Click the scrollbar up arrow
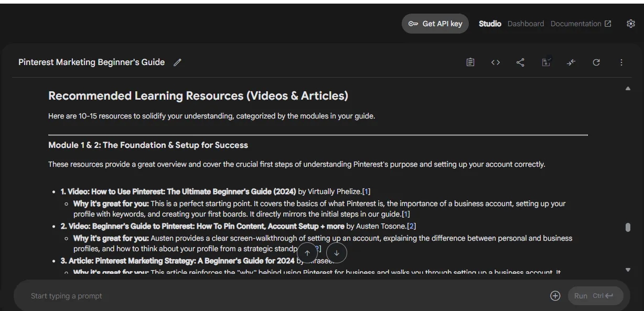This screenshot has width=644, height=311. pyautogui.click(x=628, y=89)
